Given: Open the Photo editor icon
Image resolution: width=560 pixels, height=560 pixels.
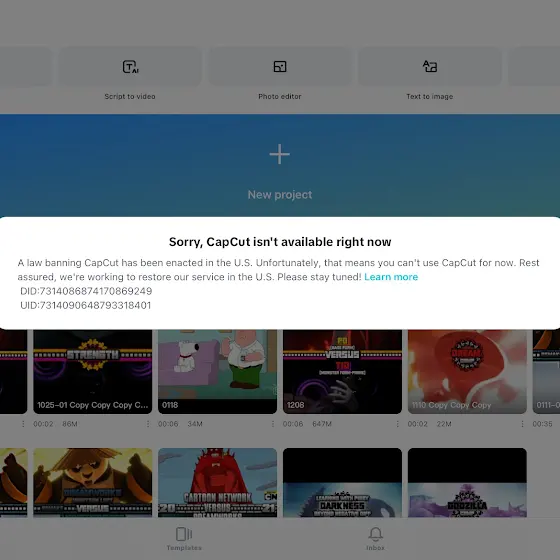Looking at the screenshot, I should click(280, 66).
